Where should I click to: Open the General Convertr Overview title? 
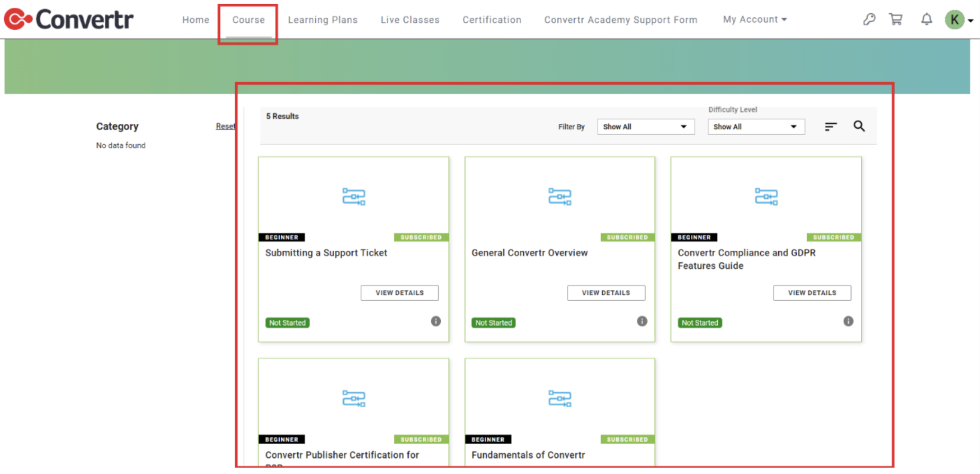[530, 253]
